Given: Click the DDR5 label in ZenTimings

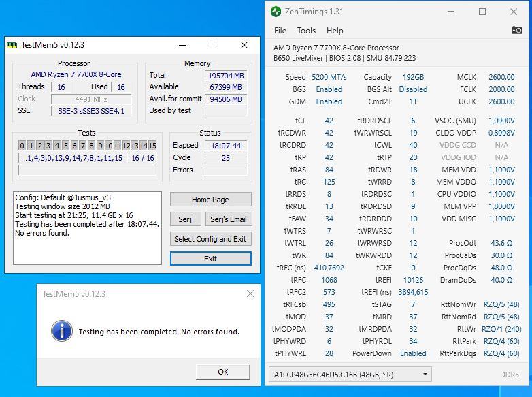Looking at the screenshot, I should (510, 375).
